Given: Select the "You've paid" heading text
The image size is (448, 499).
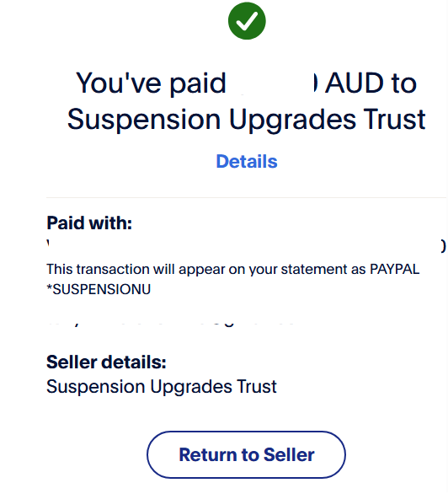Looking at the screenshot, I should point(151,83).
